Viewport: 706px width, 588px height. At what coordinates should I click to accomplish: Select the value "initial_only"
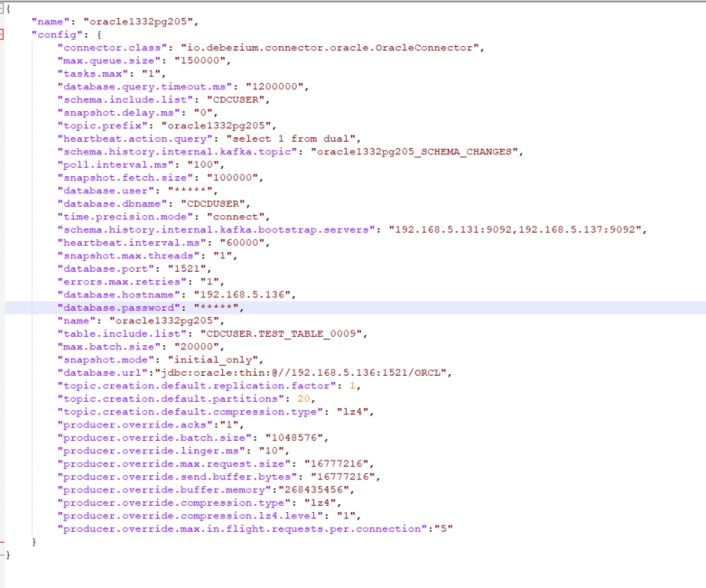click(x=213, y=360)
